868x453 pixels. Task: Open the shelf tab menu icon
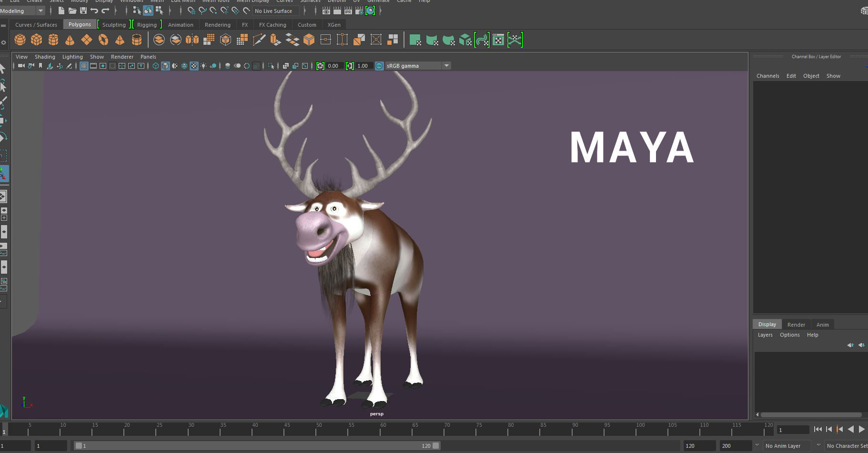[x=3, y=25]
